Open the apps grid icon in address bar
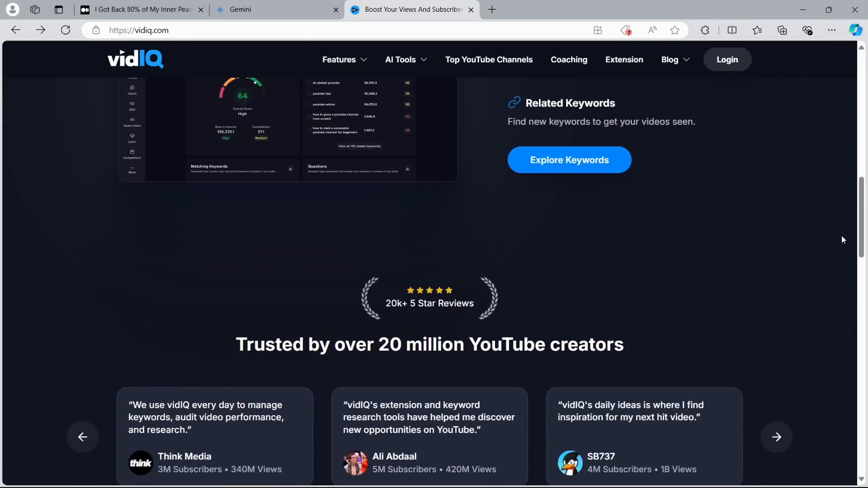The image size is (868, 488). [x=598, y=30]
